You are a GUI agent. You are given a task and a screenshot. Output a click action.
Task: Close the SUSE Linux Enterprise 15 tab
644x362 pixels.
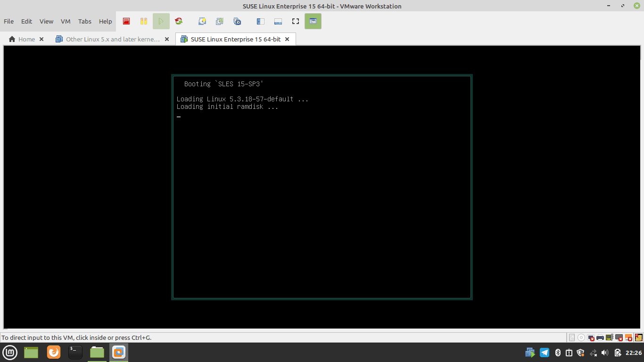tap(287, 39)
